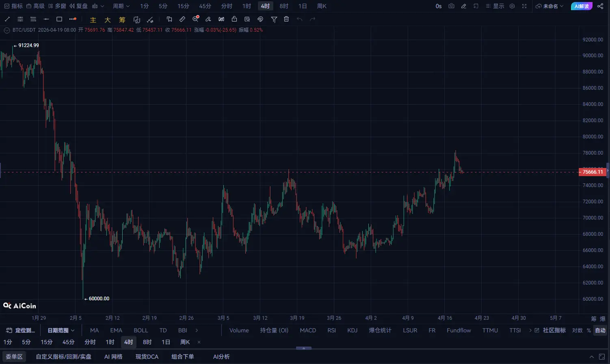This screenshot has height=364, width=610.
Task: Open 社区指标 community indicators
Action: (x=550, y=330)
